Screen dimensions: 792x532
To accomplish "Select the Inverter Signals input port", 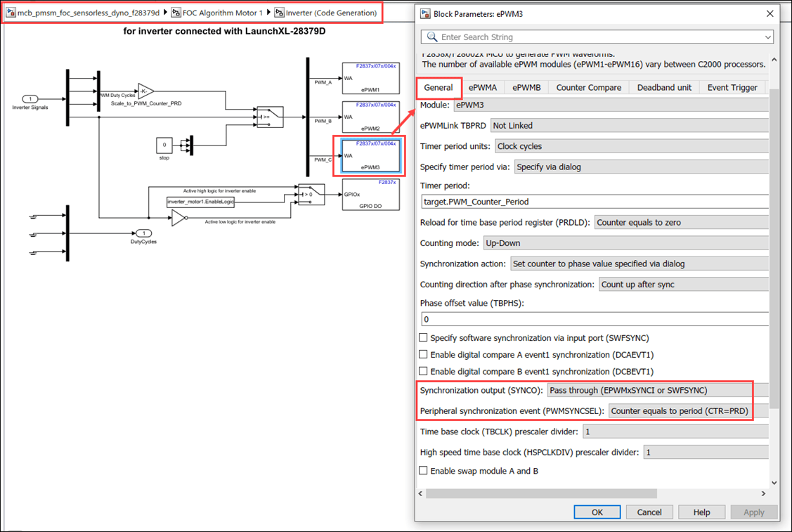I will (x=30, y=99).
